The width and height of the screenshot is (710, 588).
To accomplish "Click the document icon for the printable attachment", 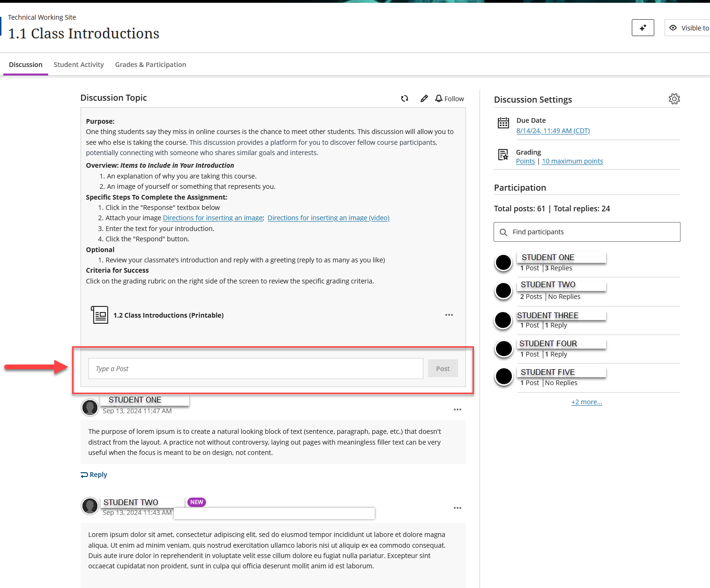I will pyautogui.click(x=99, y=314).
